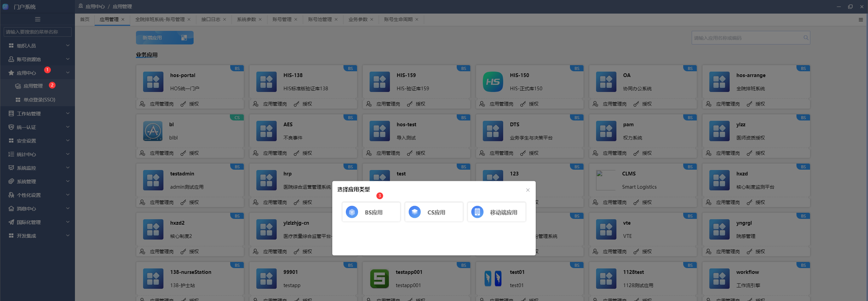
Task: Click the key icon on pam card
Action: coord(636,153)
